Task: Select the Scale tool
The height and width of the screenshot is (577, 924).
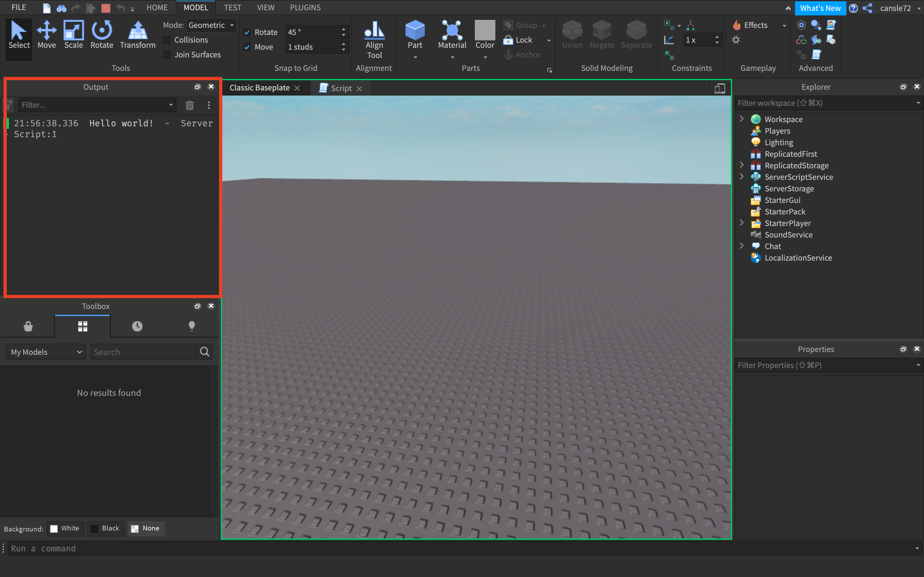Action: pyautogui.click(x=73, y=35)
